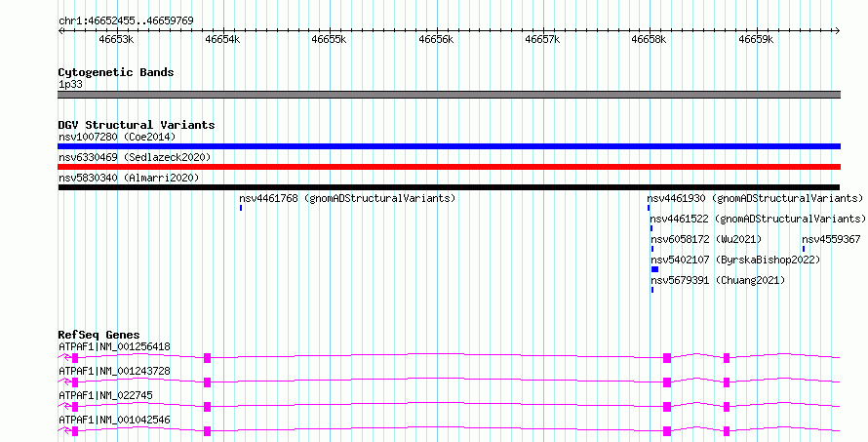Select variant label nsv5830340 (Almarri2020)

click(x=129, y=178)
